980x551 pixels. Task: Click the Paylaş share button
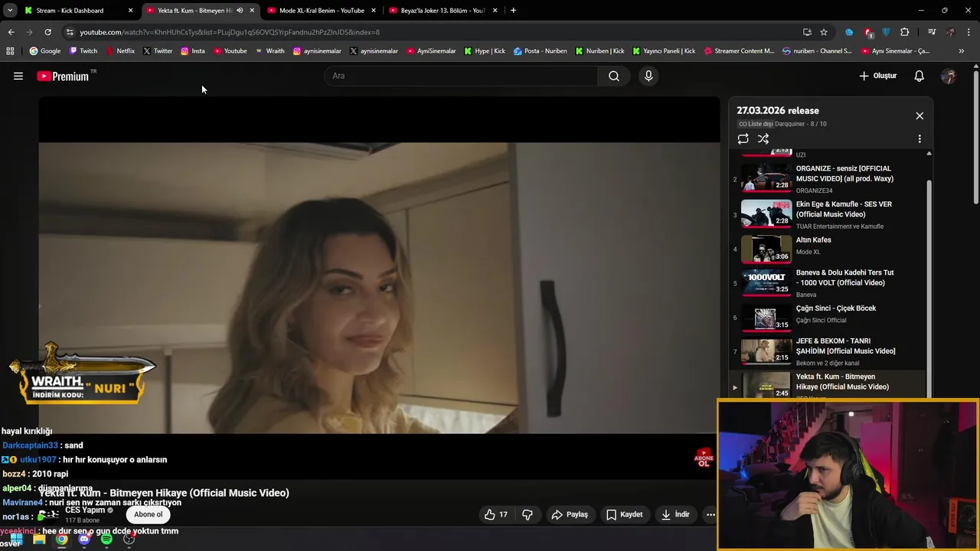[570, 514]
